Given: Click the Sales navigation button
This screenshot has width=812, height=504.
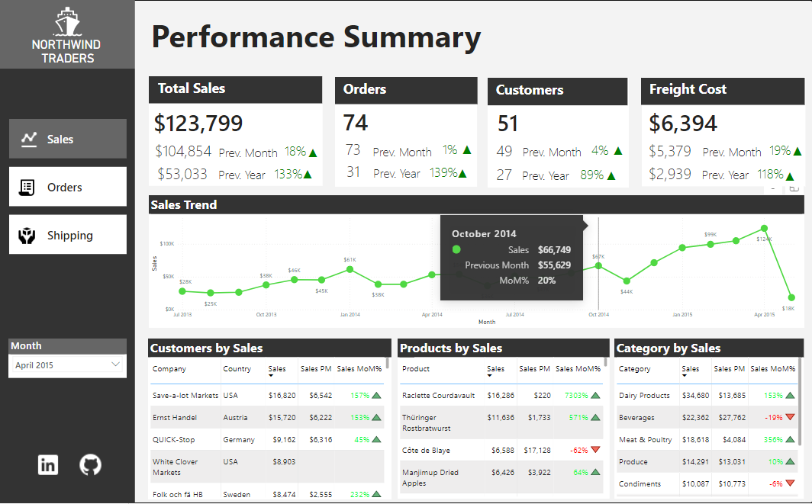Looking at the screenshot, I should point(67,138).
